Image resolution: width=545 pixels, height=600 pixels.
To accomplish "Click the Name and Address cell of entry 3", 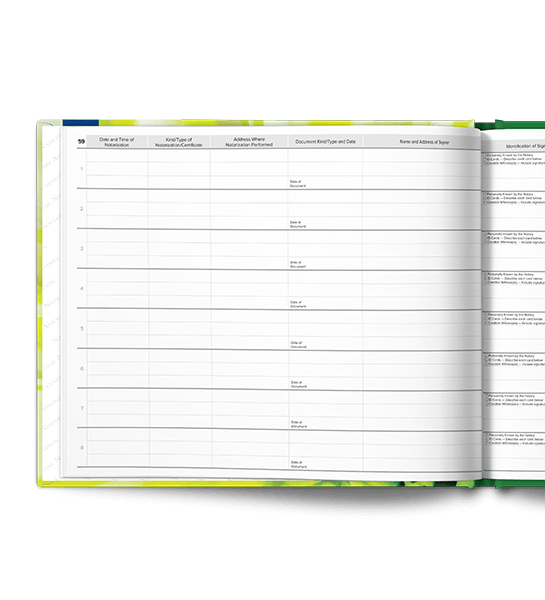I will [x=421, y=250].
